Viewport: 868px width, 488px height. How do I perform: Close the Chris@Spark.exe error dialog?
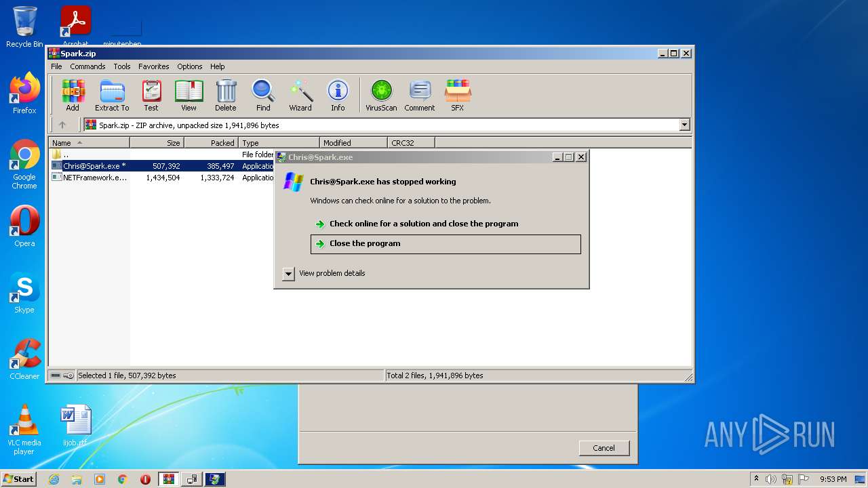point(580,157)
